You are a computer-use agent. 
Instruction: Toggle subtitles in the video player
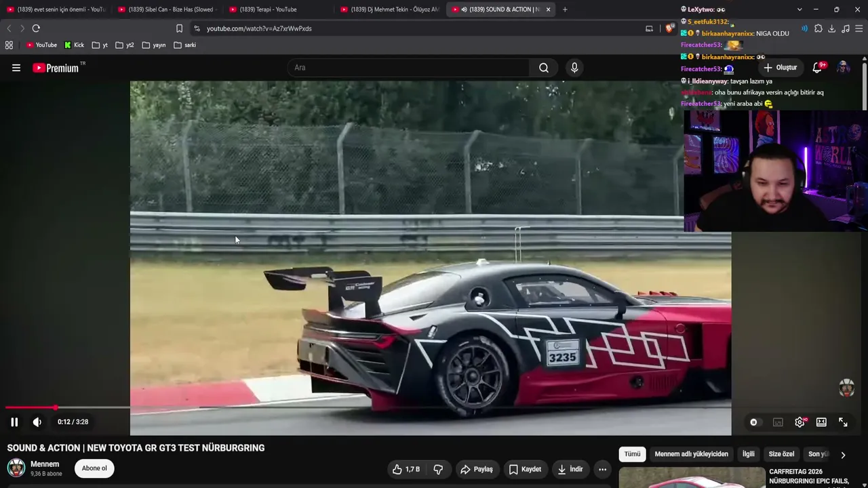click(778, 422)
